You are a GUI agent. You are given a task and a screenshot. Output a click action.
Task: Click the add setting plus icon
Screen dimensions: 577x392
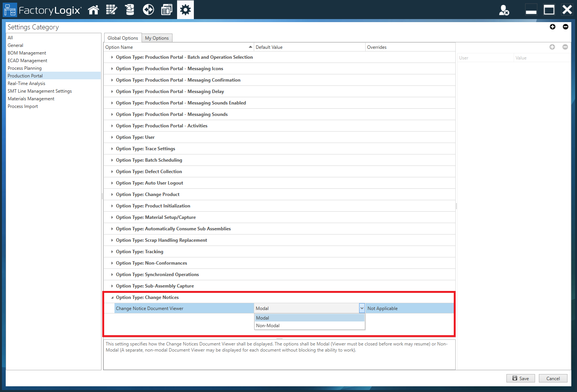(553, 27)
